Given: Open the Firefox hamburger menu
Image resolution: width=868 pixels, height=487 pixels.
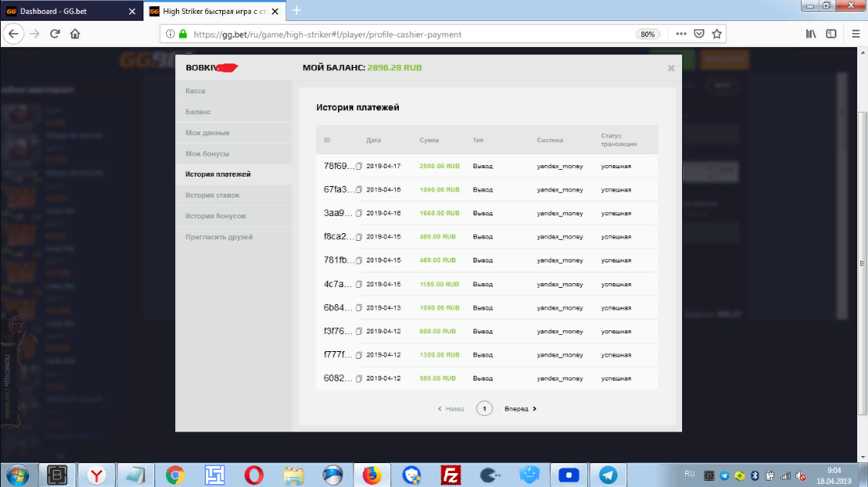Looking at the screenshot, I should [x=855, y=34].
